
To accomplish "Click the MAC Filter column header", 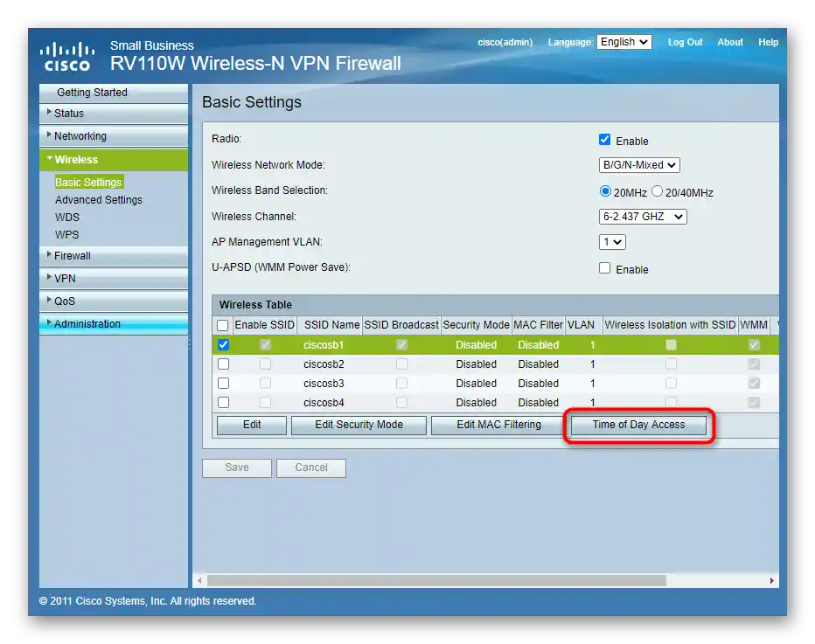I will click(538, 325).
